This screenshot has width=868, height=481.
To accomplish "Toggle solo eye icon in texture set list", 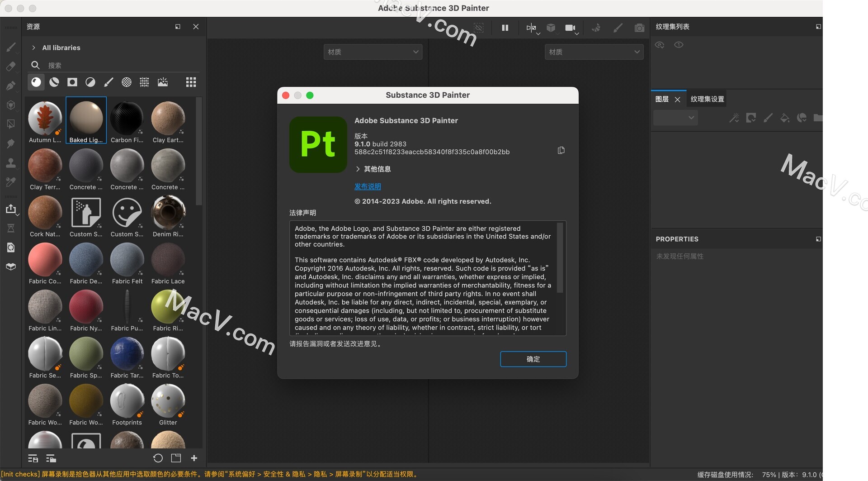I will point(679,45).
